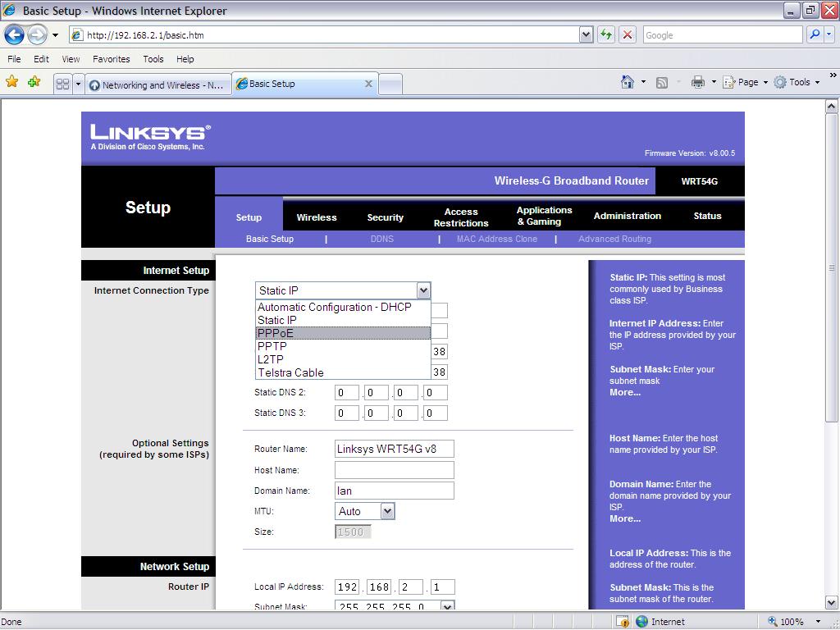This screenshot has width=840, height=630.
Task: Click the Print icon
Action: click(697, 82)
